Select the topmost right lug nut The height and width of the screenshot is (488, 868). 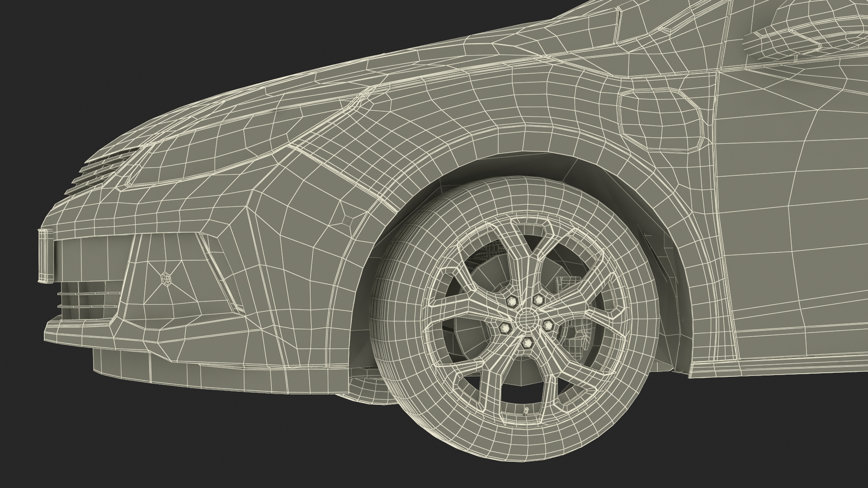538,300
